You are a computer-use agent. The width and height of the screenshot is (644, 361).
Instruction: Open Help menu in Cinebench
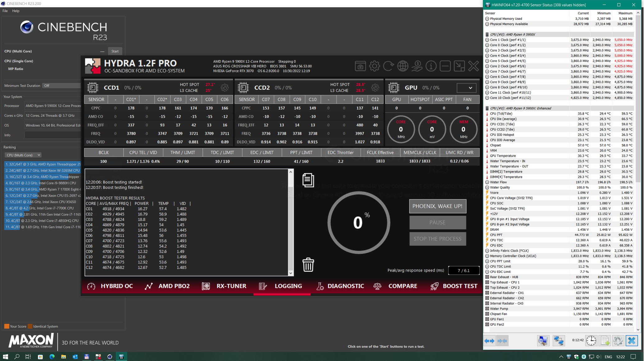coord(16,11)
